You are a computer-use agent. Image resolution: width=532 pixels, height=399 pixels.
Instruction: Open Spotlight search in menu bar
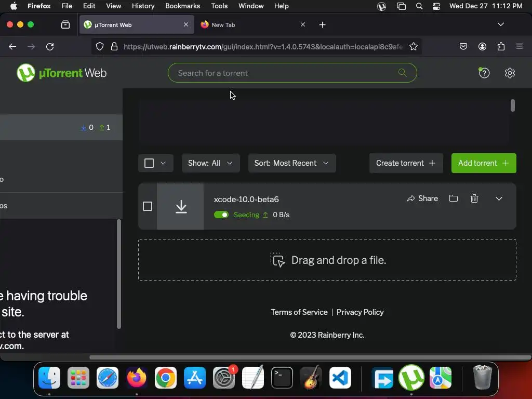[x=419, y=6]
